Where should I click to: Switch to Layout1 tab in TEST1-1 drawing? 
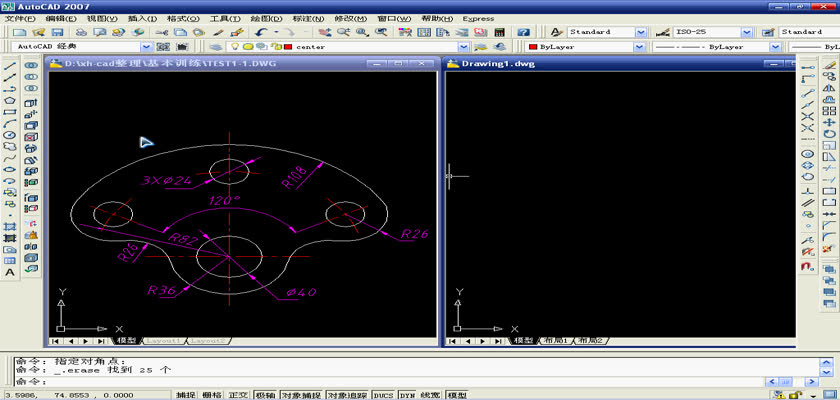pyautogui.click(x=165, y=341)
